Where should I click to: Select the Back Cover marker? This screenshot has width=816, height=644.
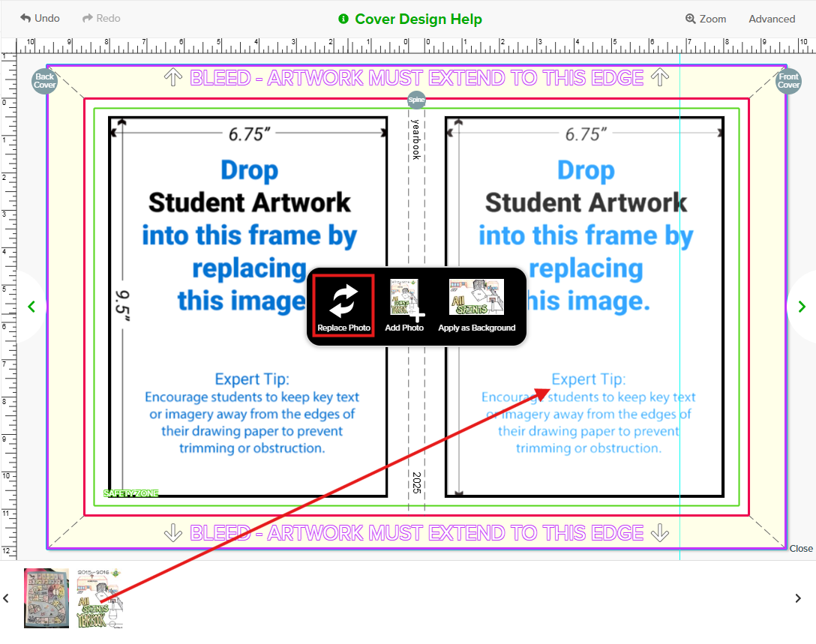tap(45, 81)
